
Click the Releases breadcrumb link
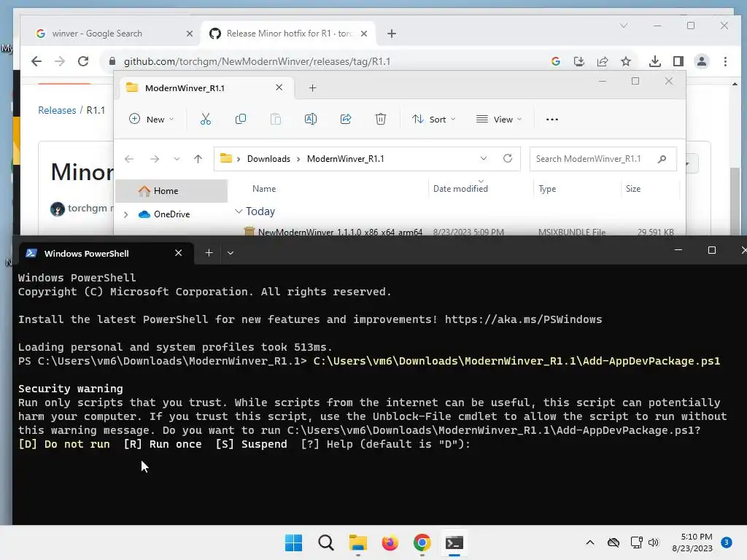(57, 110)
